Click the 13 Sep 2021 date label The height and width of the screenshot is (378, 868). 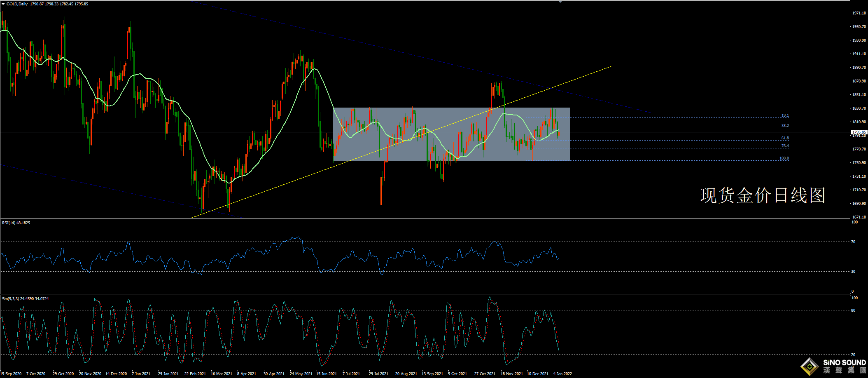click(432, 374)
